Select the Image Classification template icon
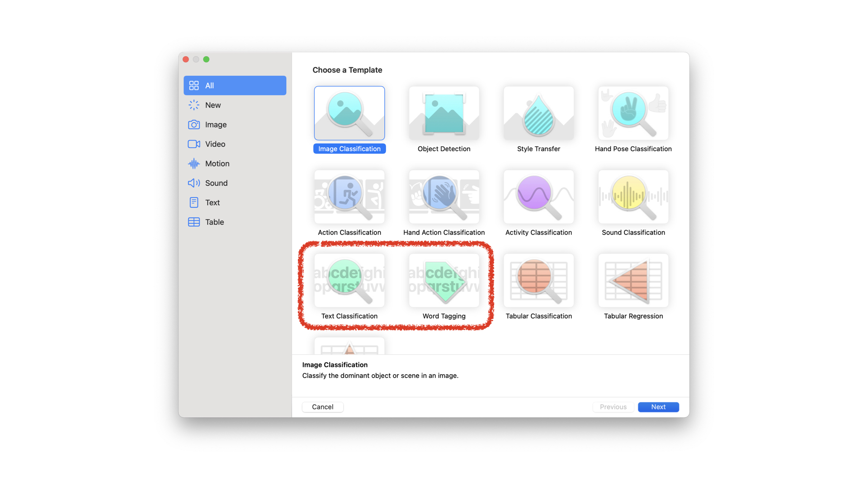Screen dimensions: 868x488 click(x=349, y=113)
